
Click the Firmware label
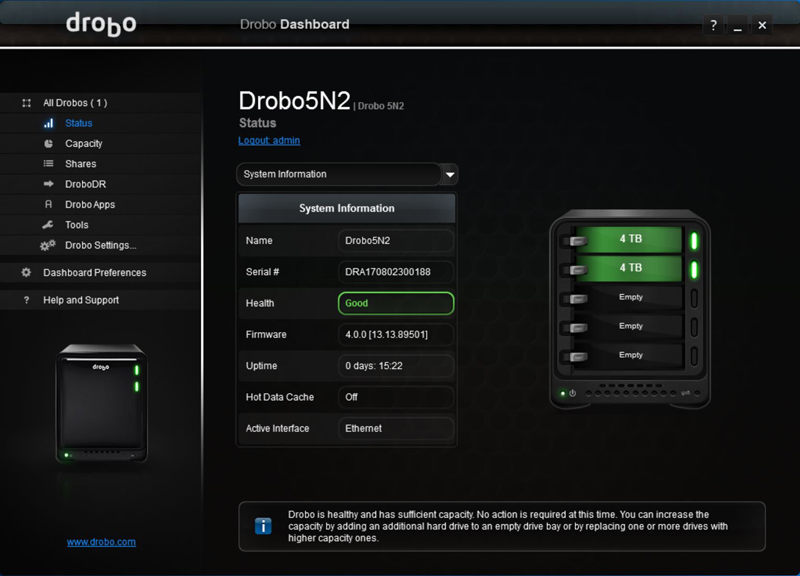coord(266,335)
